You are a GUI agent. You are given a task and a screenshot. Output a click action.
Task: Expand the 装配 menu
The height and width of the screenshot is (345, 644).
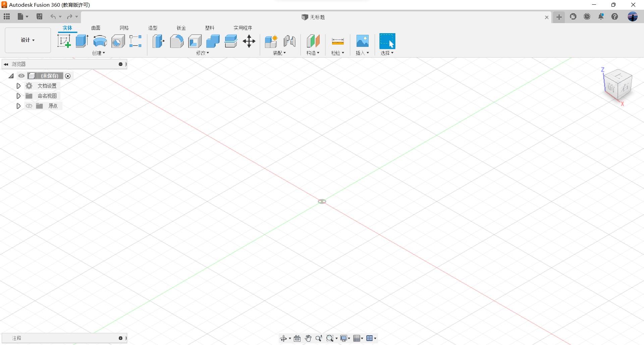[279, 53]
